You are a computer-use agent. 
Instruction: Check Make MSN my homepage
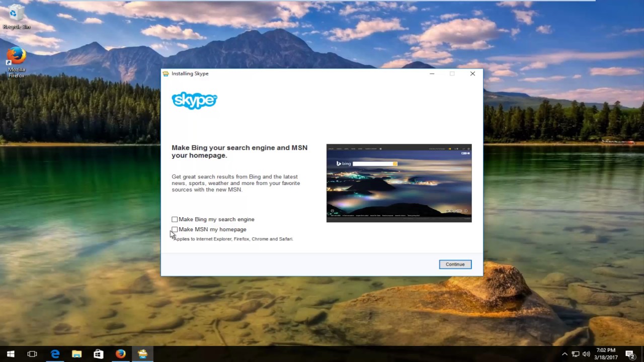(175, 229)
